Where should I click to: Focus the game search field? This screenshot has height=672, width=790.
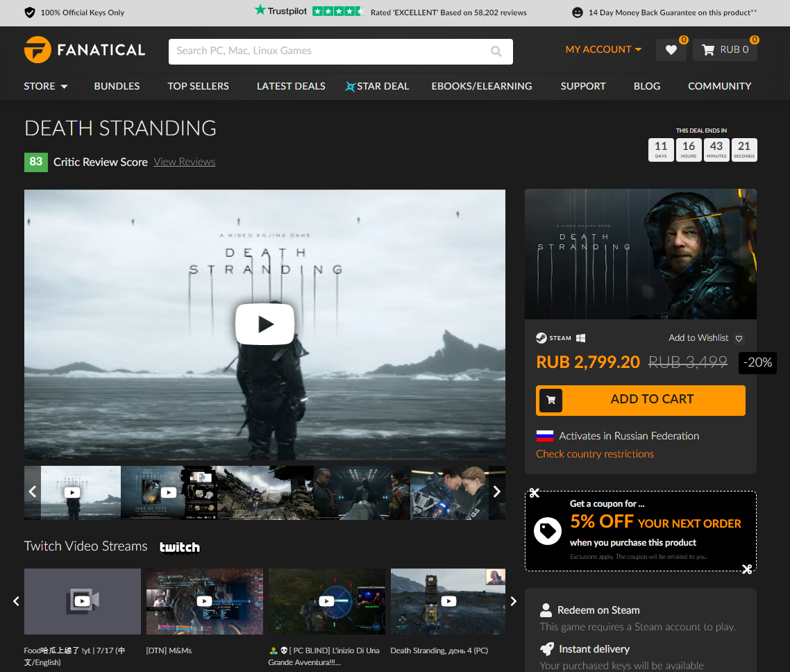point(341,51)
